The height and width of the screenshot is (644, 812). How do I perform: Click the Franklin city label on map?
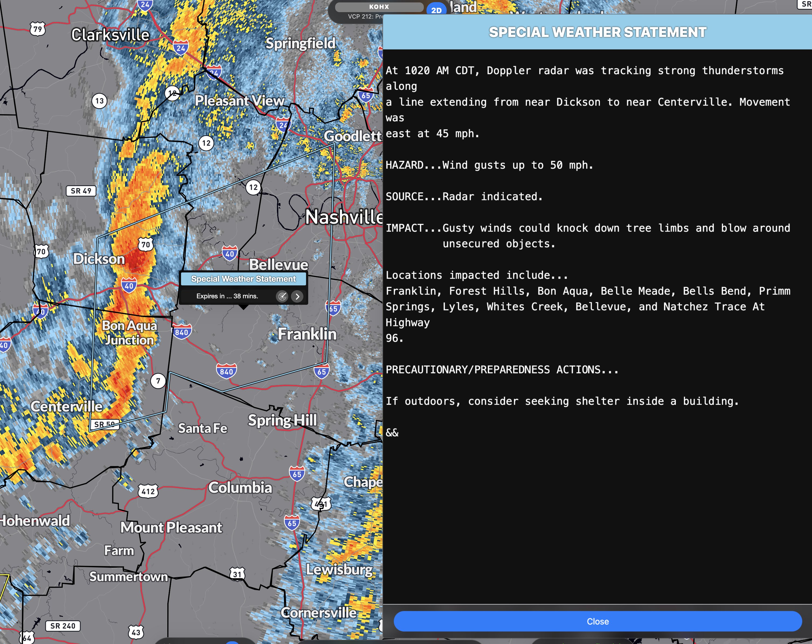pyautogui.click(x=307, y=334)
